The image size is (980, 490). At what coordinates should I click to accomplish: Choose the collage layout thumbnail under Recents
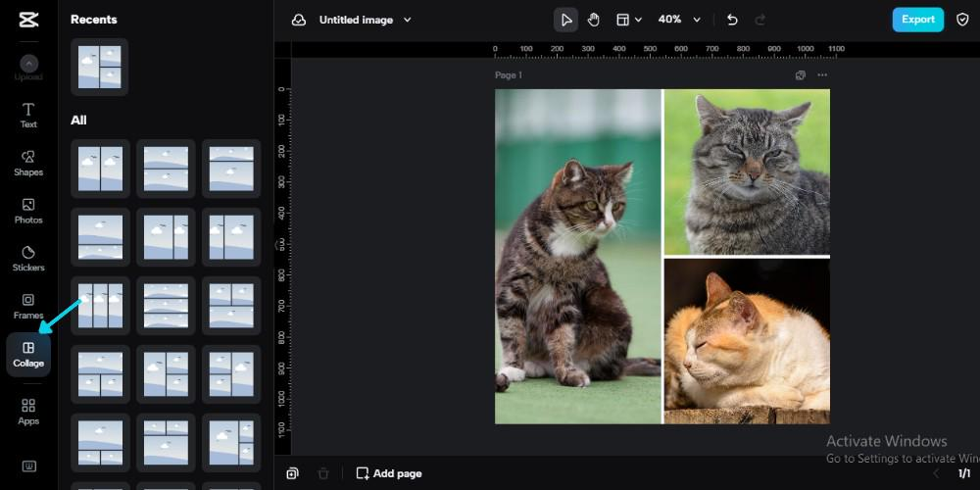point(99,67)
